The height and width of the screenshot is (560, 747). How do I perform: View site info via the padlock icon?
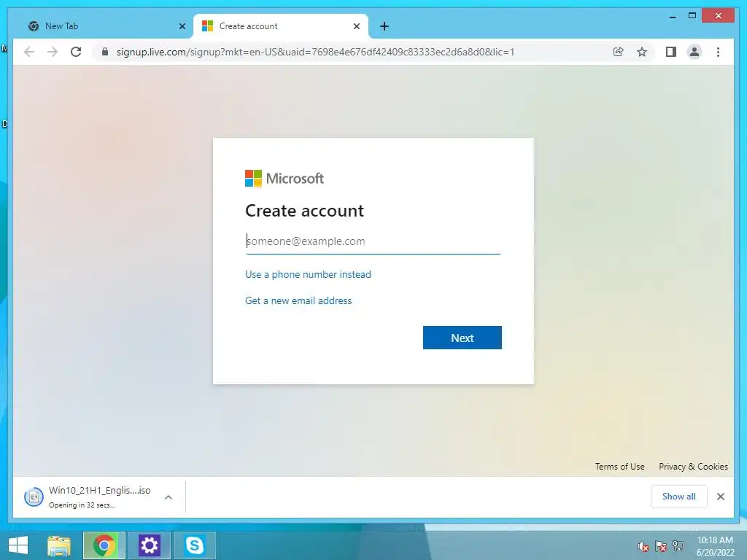click(x=105, y=52)
